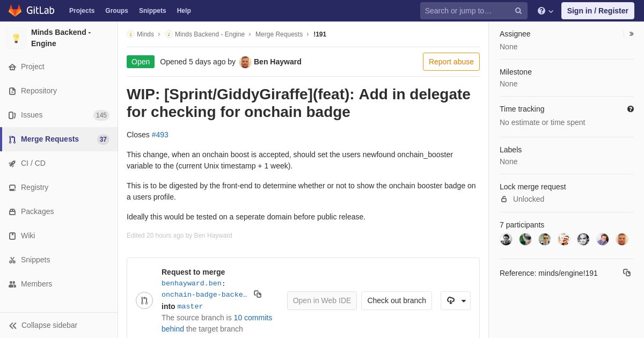The width and height of the screenshot is (644, 338).
Task: Click the Minds Backend - Engine project avatar
Action: click(16, 38)
